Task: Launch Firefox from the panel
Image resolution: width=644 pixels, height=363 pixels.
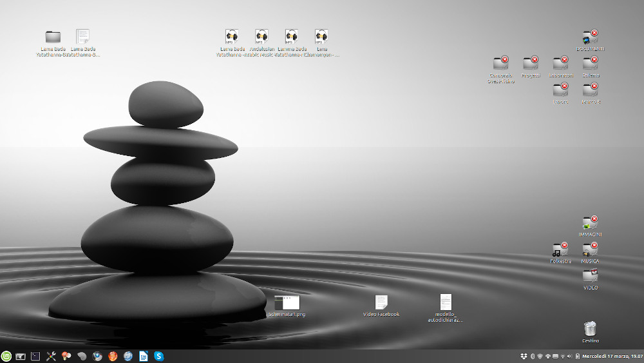Action: tap(112, 356)
